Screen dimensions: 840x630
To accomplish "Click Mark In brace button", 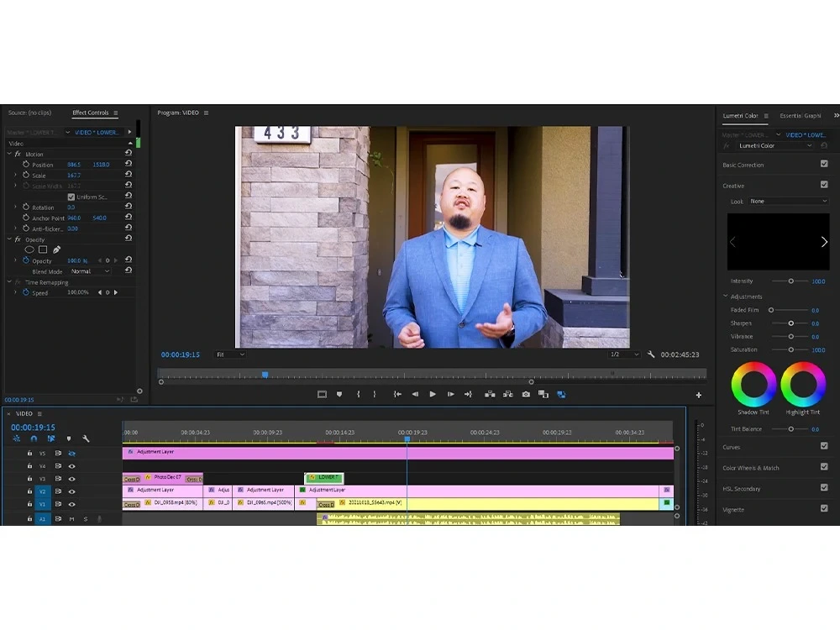I will 359,394.
